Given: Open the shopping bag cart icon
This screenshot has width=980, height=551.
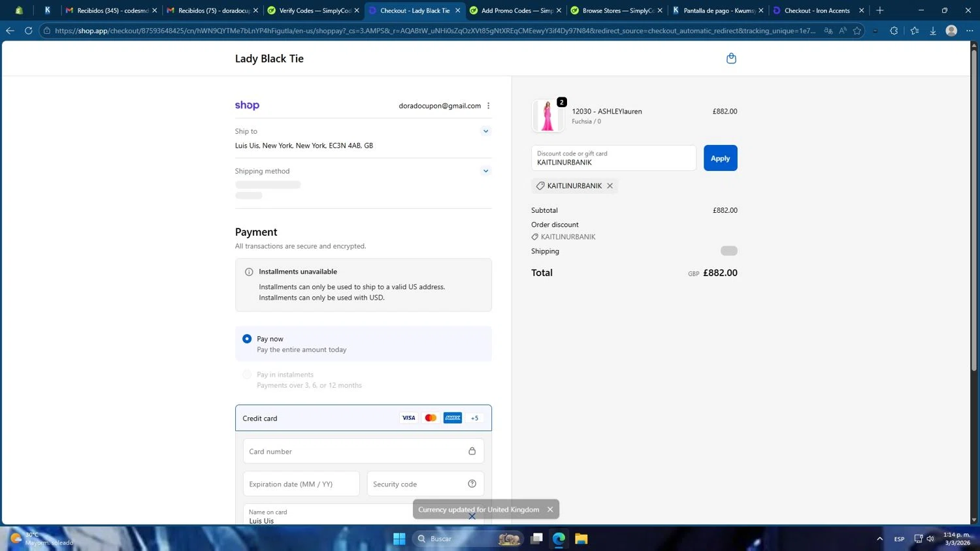Looking at the screenshot, I should (x=731, y=59).
